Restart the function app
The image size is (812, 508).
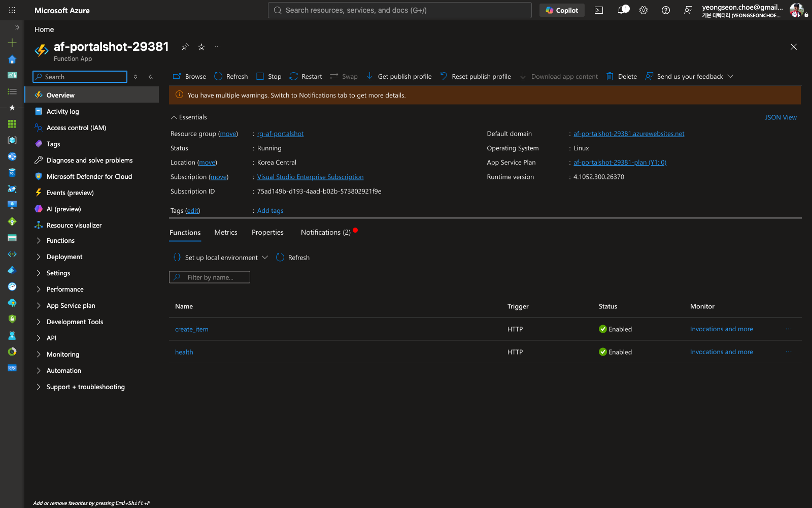click(306, 77)
